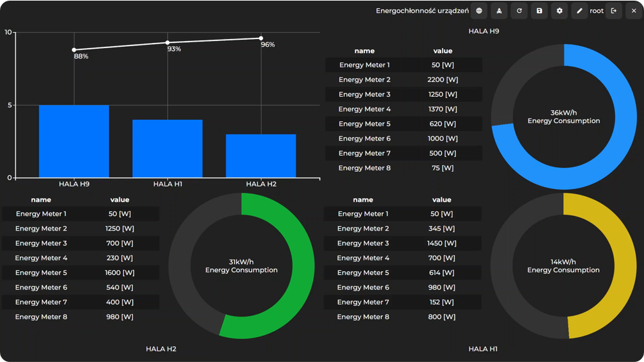Viewport: 644px width, 362px height.
Task: Click the 88% line chart point
Action: (74, 50)
